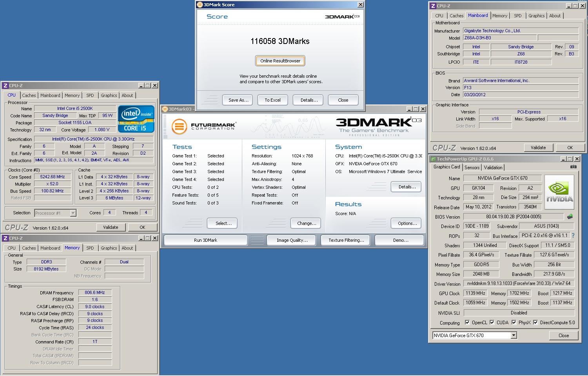This screenshot has width=588, height=376.
Task: Click Close in the 3DMark Score window
Action: click(343, 100)
